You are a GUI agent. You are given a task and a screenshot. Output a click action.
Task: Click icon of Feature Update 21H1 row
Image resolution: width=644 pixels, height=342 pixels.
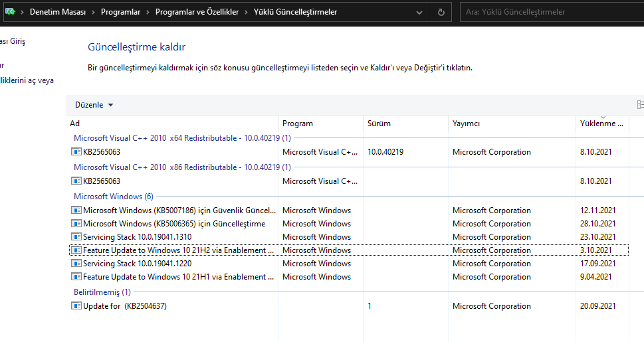(76, 277)
